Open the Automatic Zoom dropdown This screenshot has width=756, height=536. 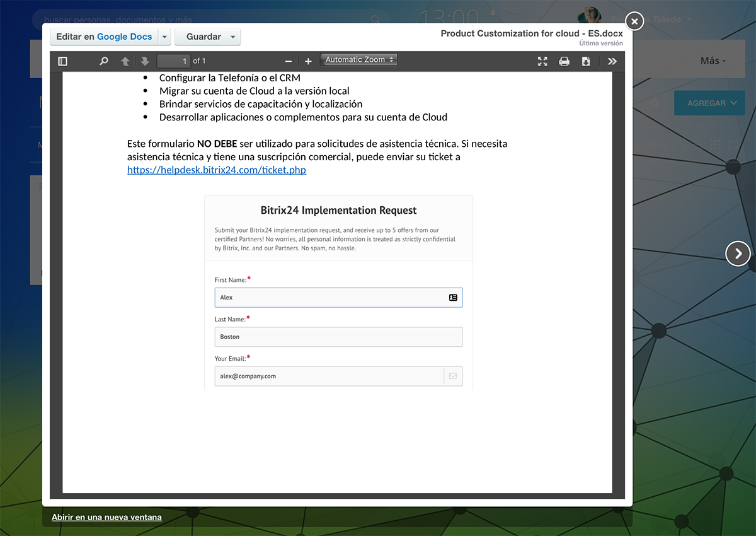[359, 60]
